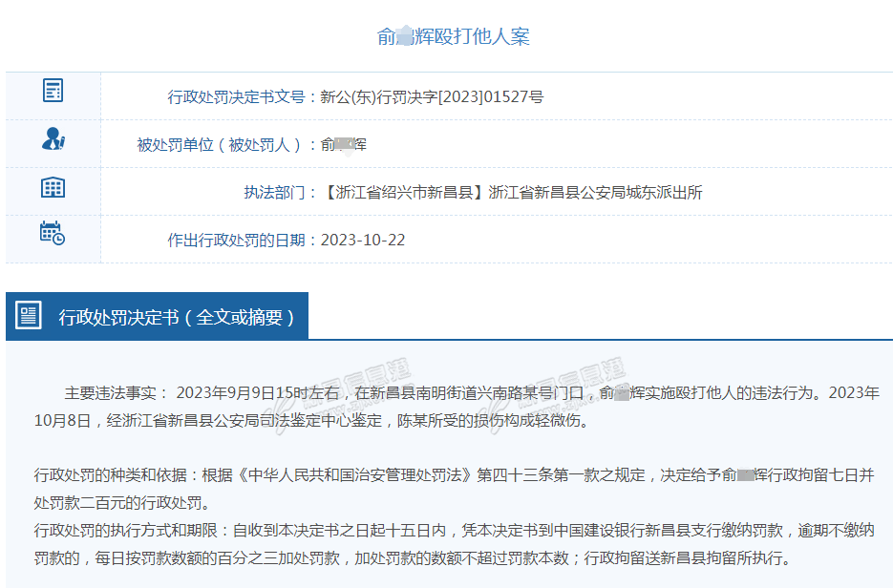
Task: Click the 执法部门 label
Action: 280,192
